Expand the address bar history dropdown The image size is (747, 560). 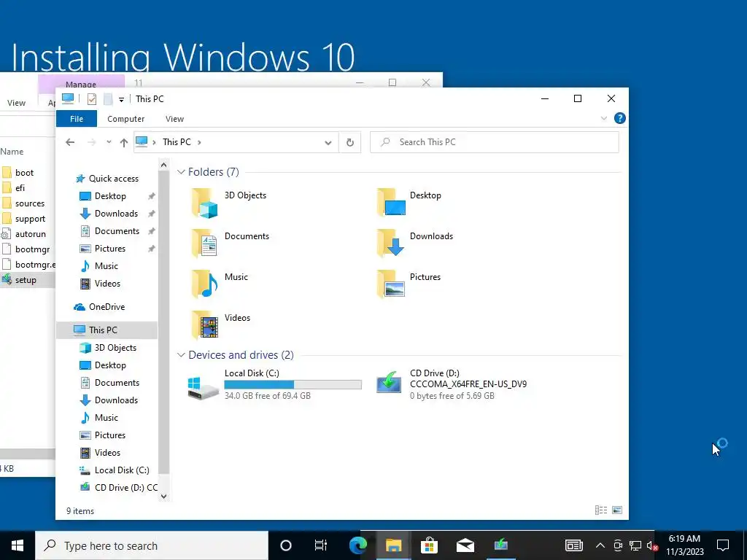(328, 142)
